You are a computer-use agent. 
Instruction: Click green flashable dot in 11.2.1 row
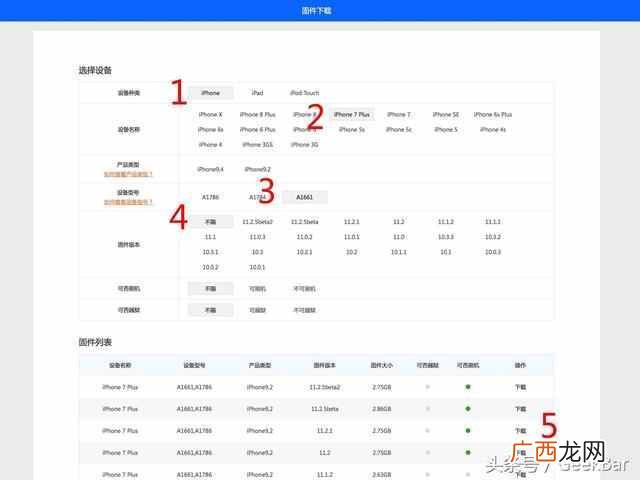[468, 431]
